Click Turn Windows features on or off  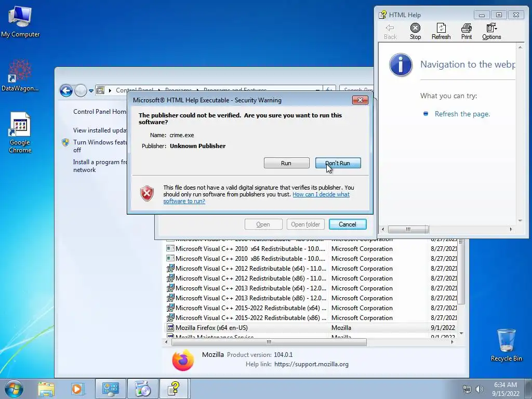(x=99, y=146)
